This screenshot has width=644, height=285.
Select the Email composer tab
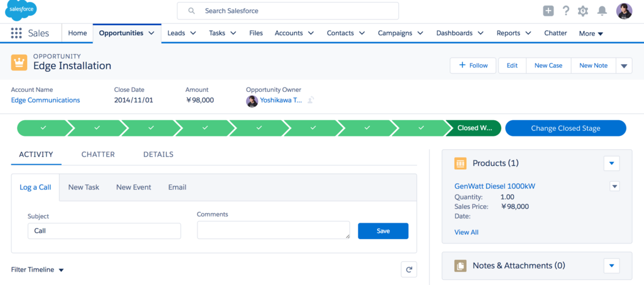click(177, 187)
